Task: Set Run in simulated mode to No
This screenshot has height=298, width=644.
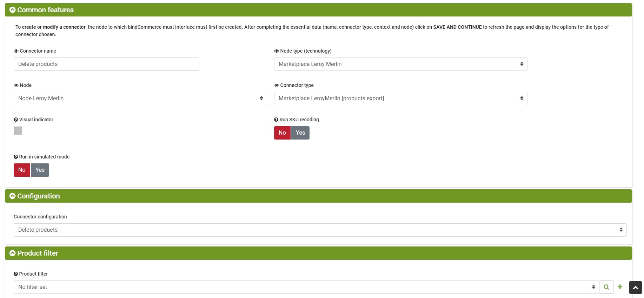Action: coord(22,170)
